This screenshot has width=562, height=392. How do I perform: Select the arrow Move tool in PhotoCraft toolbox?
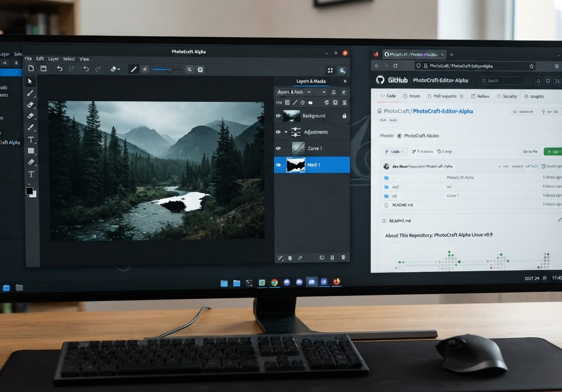tap(30, 81)
